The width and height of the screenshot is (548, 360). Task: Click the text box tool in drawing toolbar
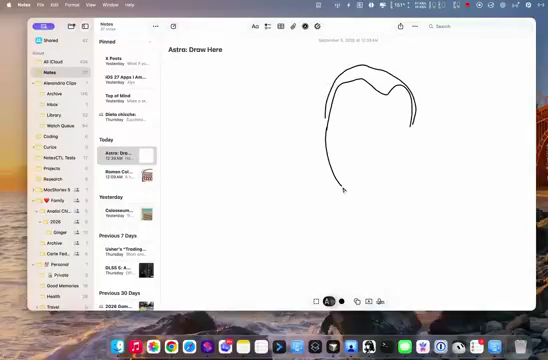tap(369, 301)
